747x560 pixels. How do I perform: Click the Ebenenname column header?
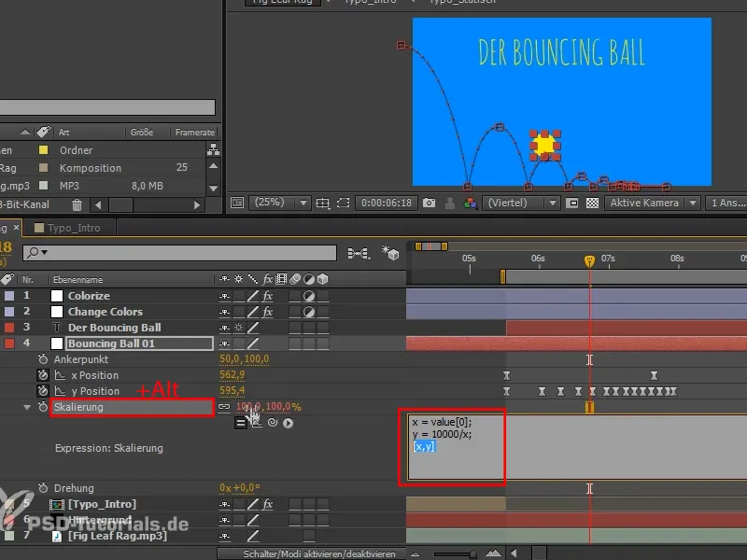pos(78,279)
